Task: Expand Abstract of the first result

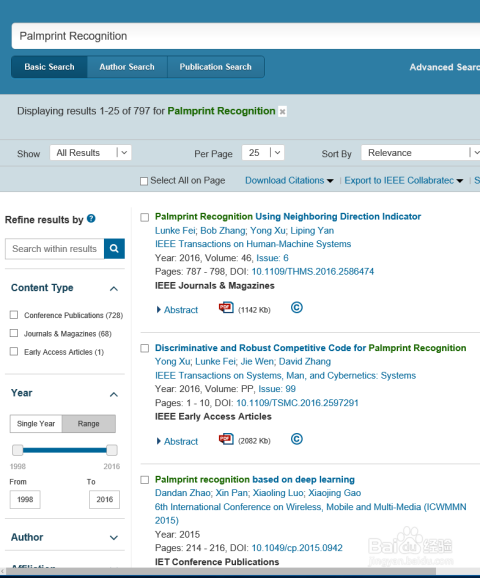Action: click(177, 310)
